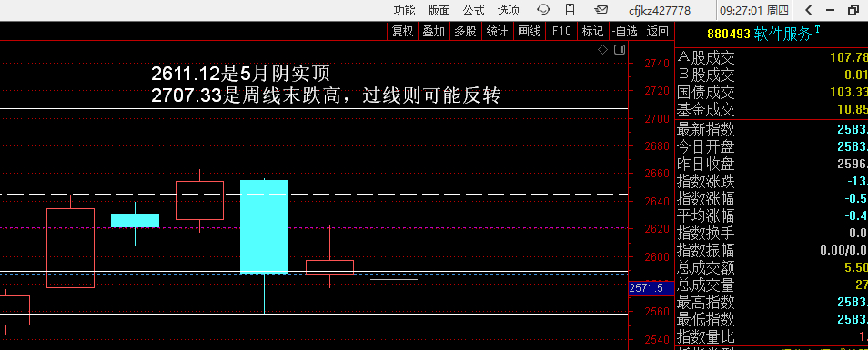Click the diamond icon above the chart

603,50
